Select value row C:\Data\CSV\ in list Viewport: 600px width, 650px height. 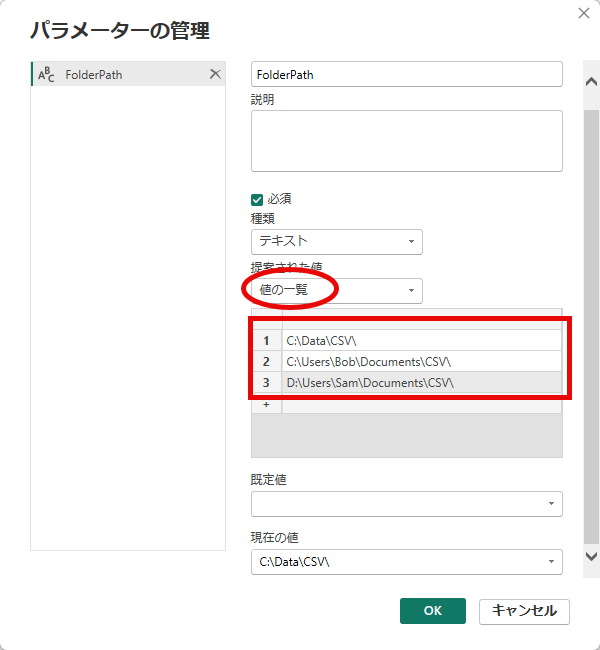click(422, 341)
